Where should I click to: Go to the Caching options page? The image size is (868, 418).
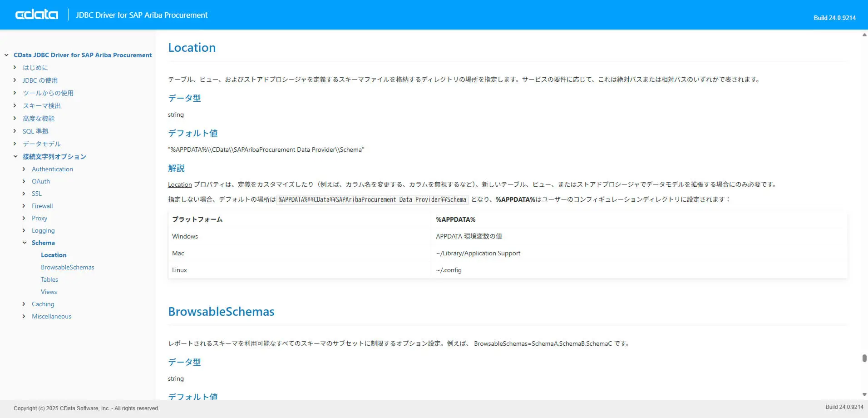(43, 304)
